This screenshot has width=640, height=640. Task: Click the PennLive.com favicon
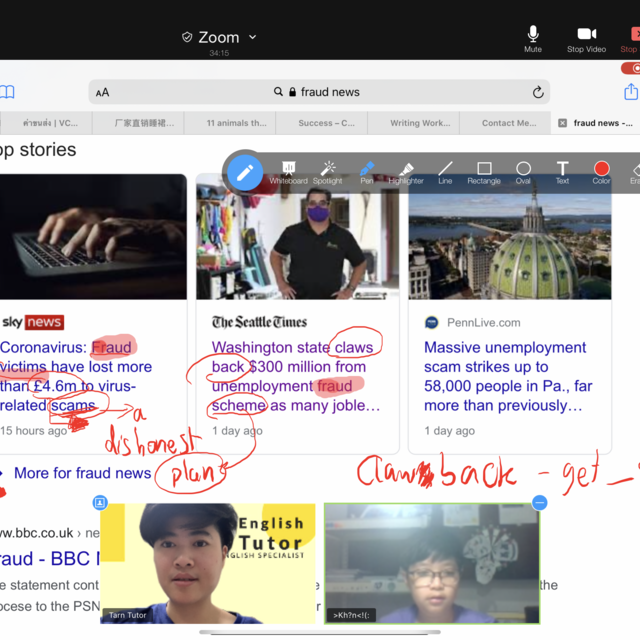431,322
